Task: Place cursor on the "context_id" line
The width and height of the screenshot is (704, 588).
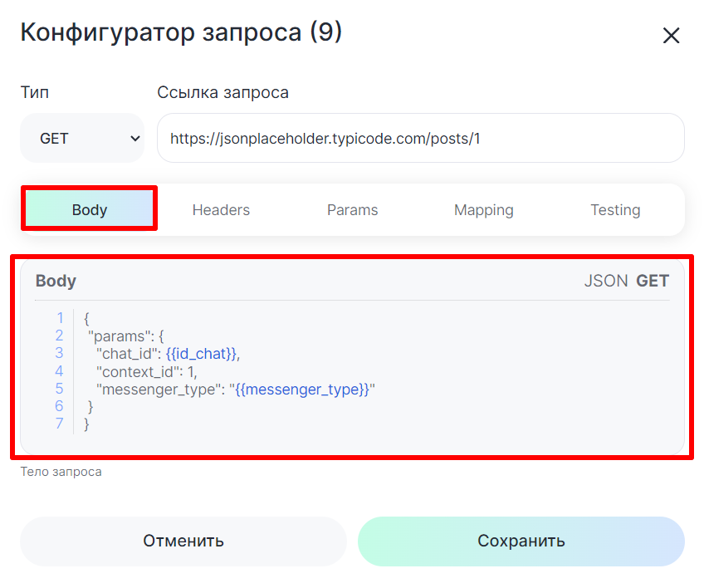Action: coord(146,371)
